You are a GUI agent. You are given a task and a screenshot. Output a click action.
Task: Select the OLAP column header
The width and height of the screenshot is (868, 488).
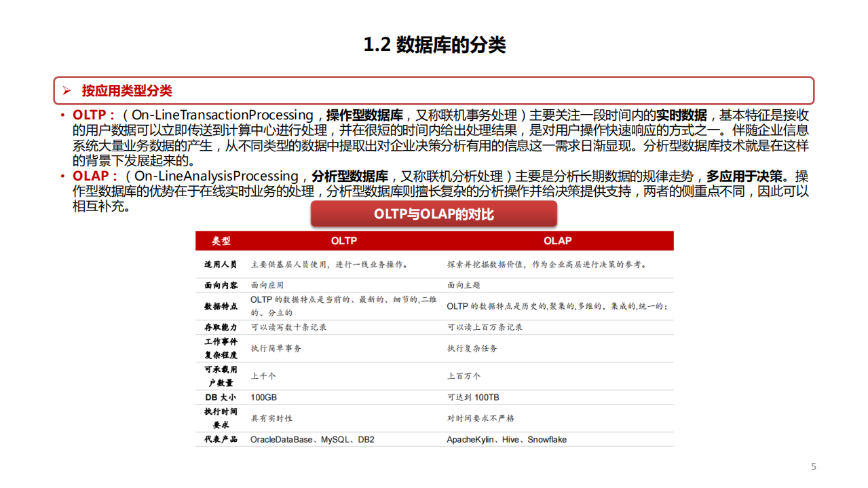558,241
